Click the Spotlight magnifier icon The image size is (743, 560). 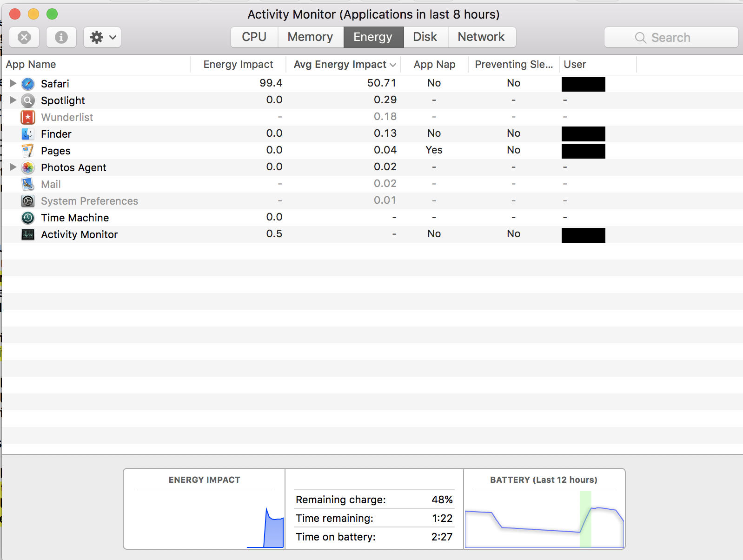point(28,100)
